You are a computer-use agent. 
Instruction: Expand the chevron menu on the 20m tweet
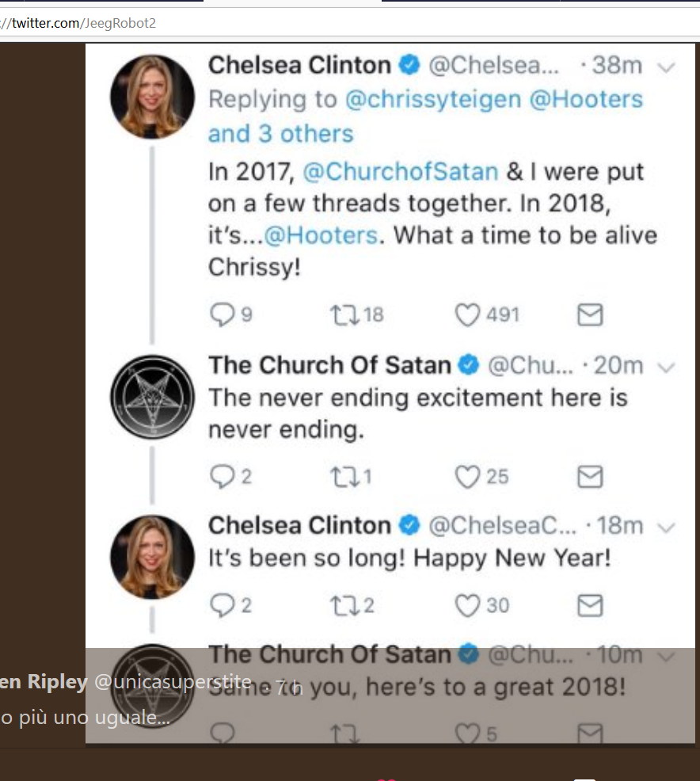point(666,368)
